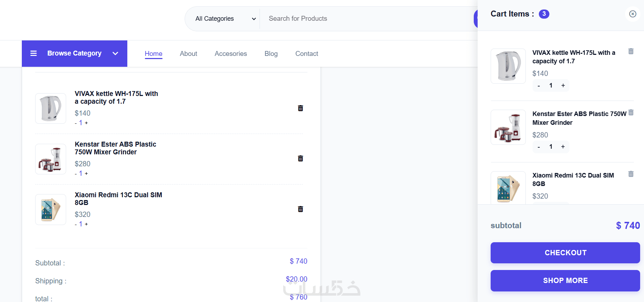Decrease Kenstar Mixer Grinder quantity in sidebar

tap(539, 147)
